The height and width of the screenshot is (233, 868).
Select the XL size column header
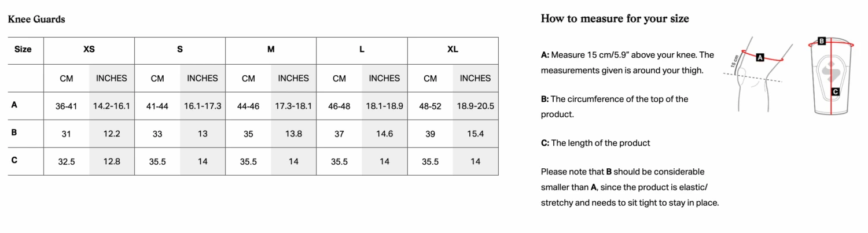[x=453, y=50]
